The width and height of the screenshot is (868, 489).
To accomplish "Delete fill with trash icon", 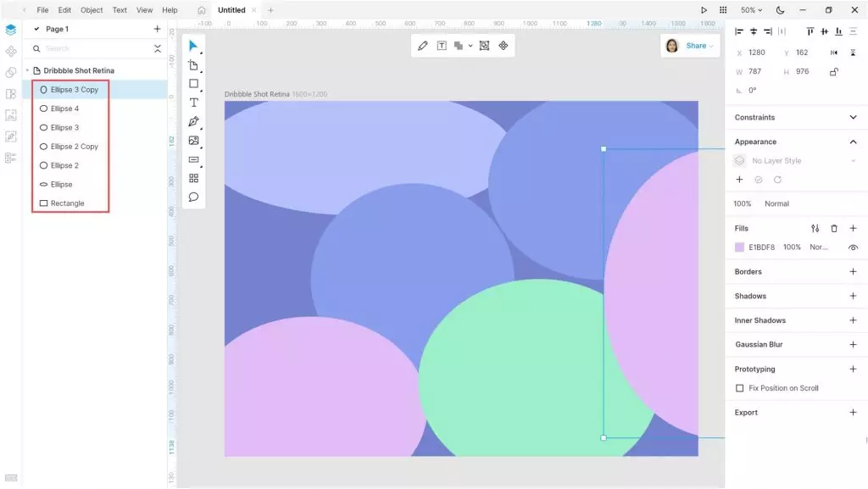I will pyautogui.click(x=834, y=229).
